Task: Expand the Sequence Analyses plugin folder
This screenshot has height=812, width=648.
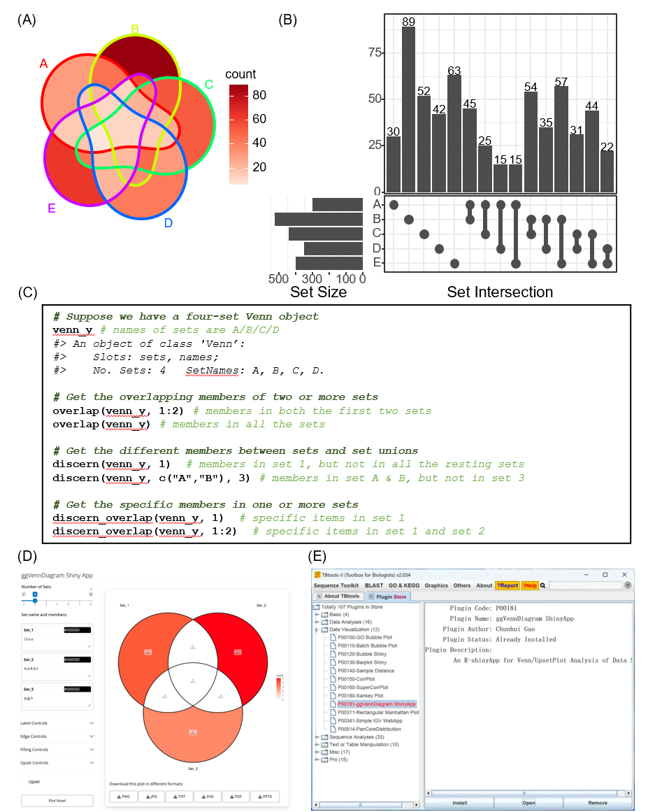Action: tap(316, 737)
